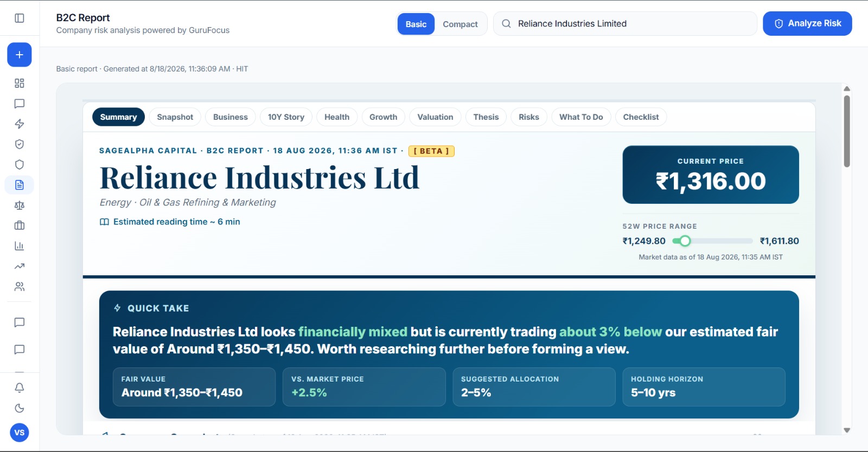The width and height of the screenshot is (868, 452).
Task: Switch to Compact report mode
Action: point(460,24)
